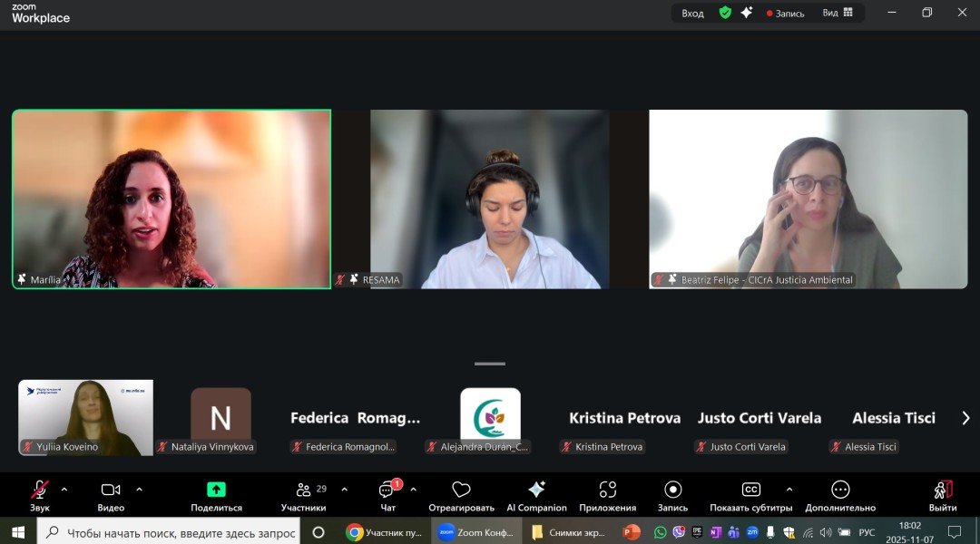Viewport: 980px width, 544px height.
Task: Turn on camera with the Видео button
Action: 111,491
